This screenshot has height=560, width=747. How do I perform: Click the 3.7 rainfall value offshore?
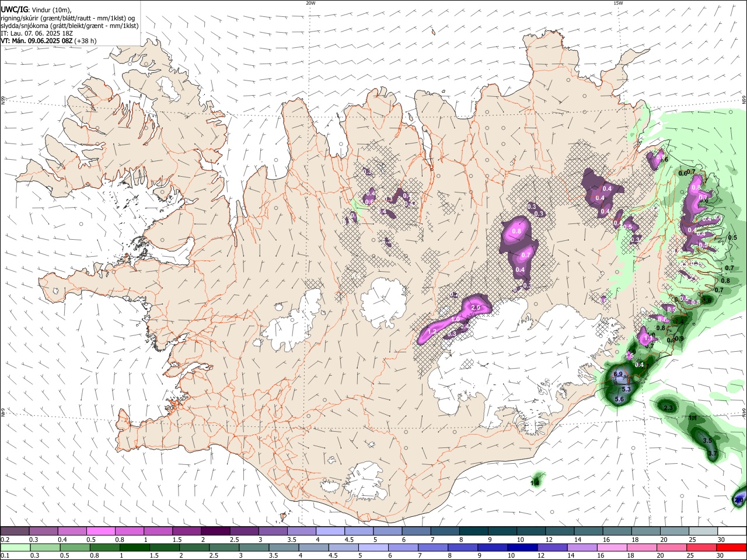(712, 453)
